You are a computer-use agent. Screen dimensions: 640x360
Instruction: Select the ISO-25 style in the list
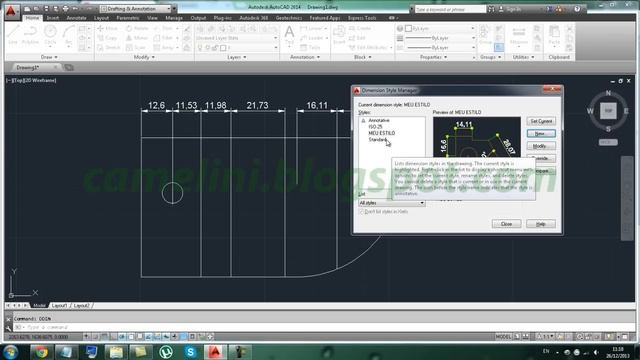tap(376, 127)
